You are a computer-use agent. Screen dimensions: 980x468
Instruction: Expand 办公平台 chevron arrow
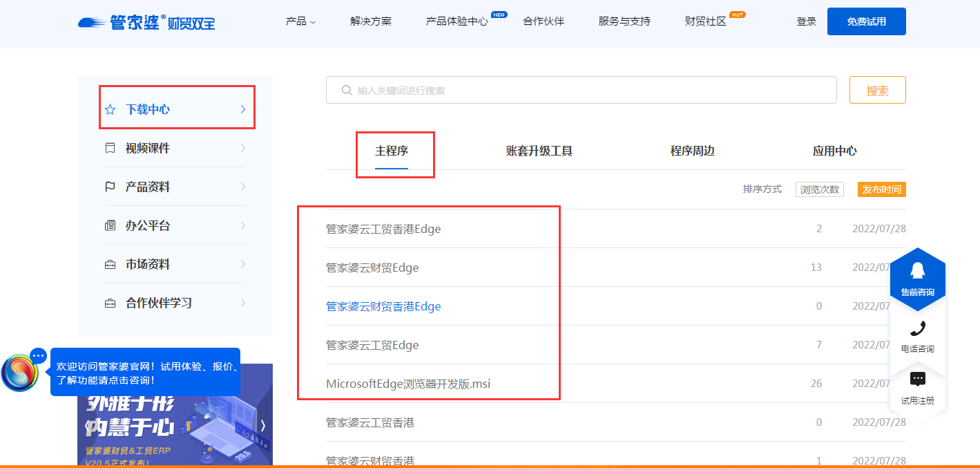(242, 225)
